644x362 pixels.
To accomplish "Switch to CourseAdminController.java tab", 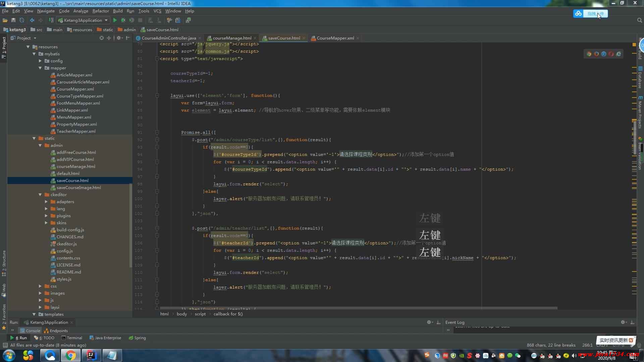I will click(169, 38).
